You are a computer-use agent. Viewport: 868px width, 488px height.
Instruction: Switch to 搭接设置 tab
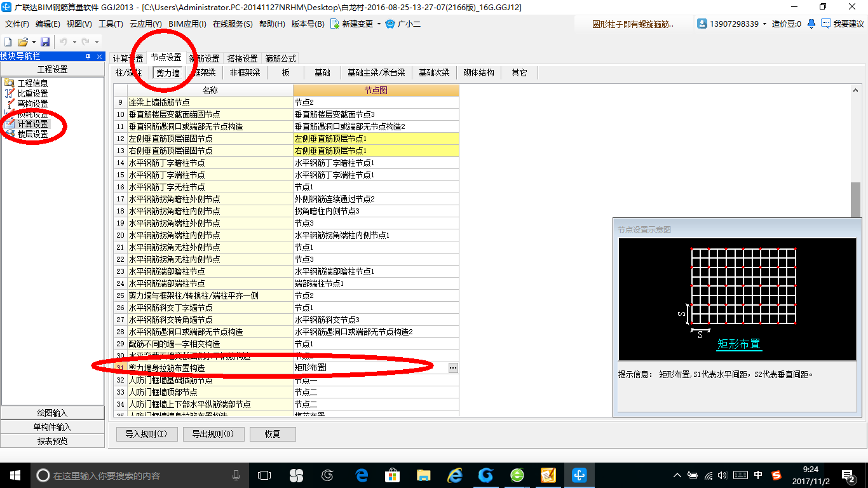[x=242, y=58]
